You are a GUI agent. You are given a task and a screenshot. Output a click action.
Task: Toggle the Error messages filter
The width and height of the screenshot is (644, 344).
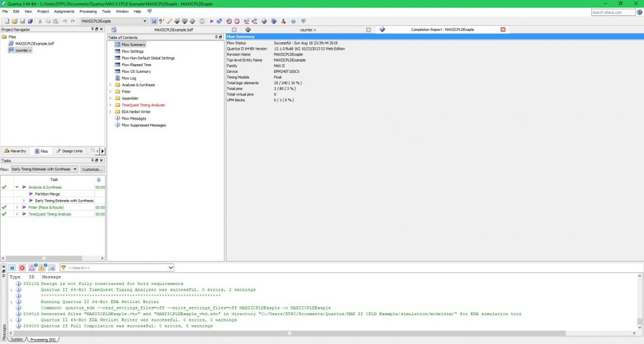22,268
